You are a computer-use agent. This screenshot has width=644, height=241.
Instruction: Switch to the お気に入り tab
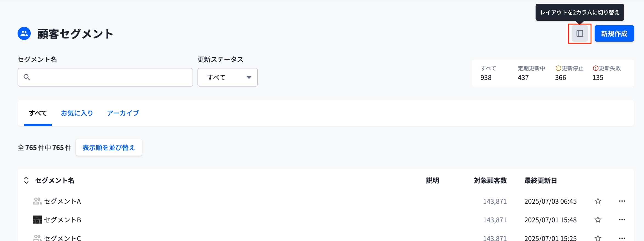[77, 113]
